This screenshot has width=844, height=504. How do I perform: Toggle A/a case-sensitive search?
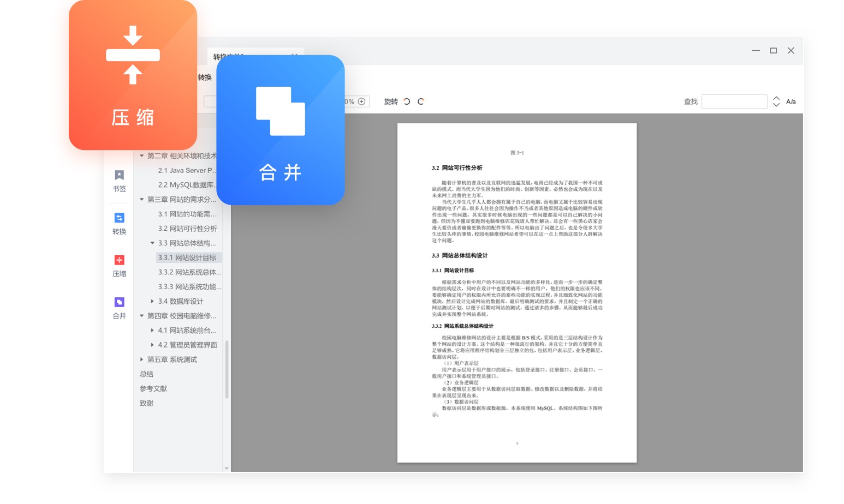coord(790,101)
